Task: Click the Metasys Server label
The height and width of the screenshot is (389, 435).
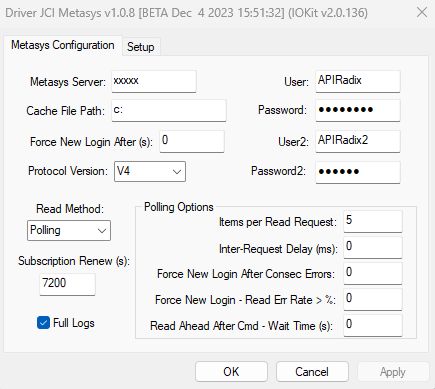Action: pyautogui.click(x=68, y=82)
